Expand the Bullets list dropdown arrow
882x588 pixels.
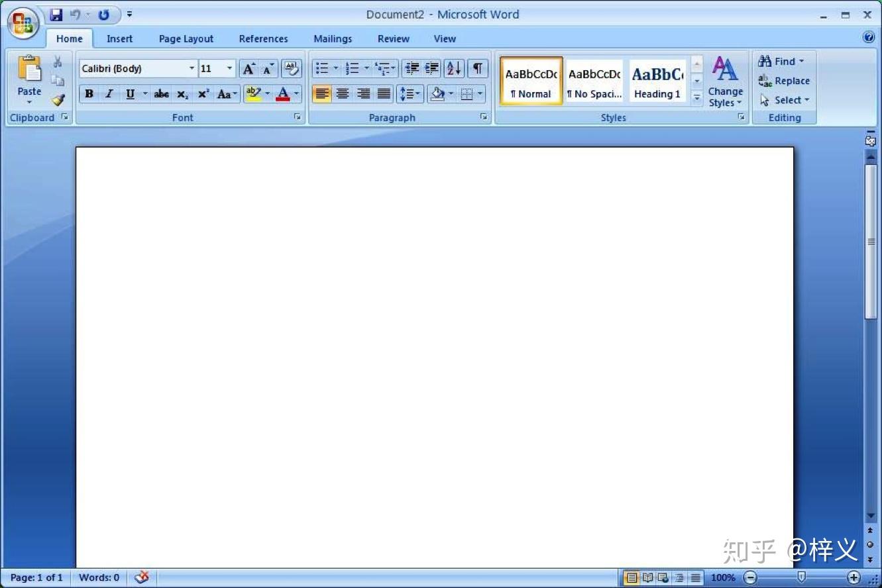335,68
